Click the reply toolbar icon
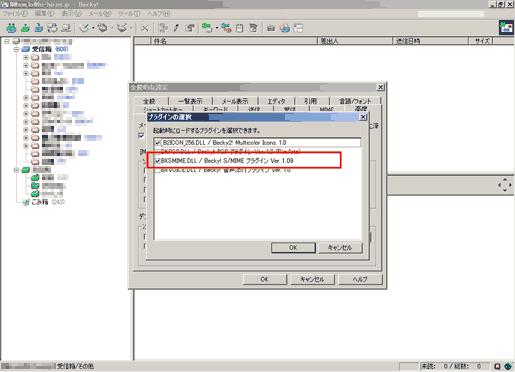 tap(103, 28)
